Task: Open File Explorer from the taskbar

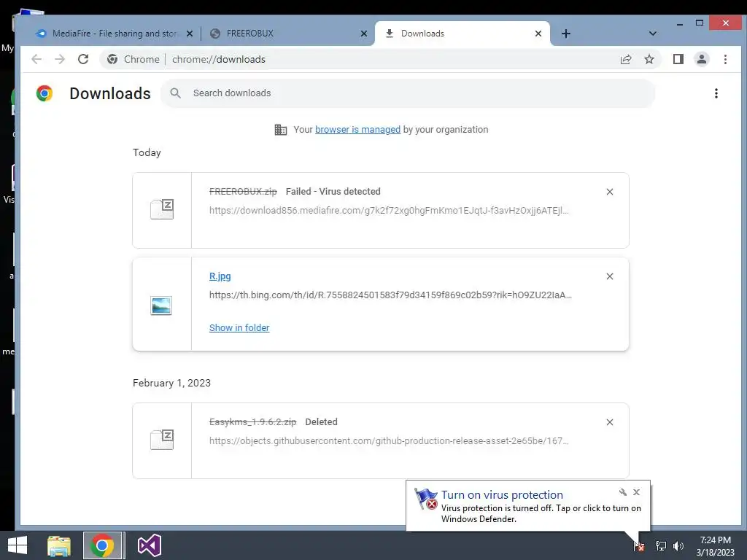Action: tap(59, 545)
